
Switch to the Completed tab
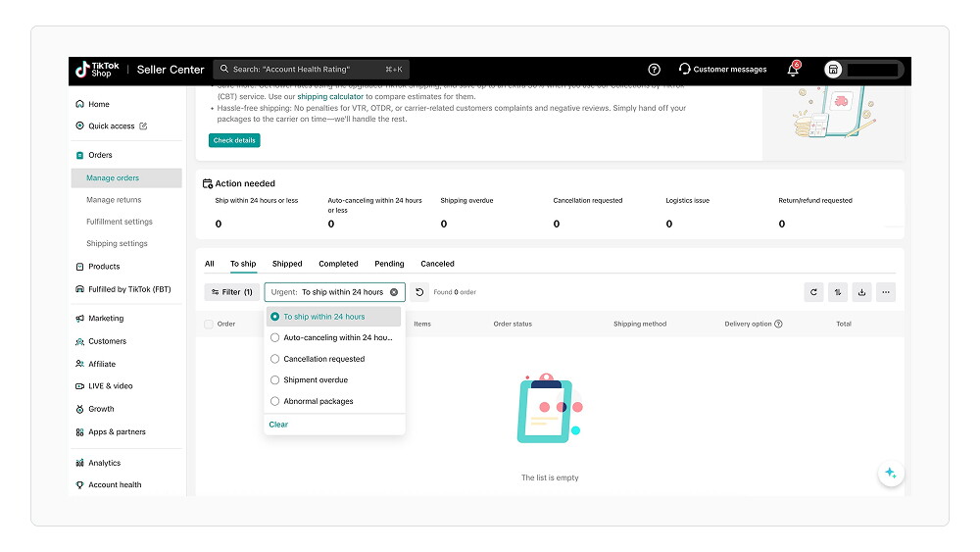338,264
